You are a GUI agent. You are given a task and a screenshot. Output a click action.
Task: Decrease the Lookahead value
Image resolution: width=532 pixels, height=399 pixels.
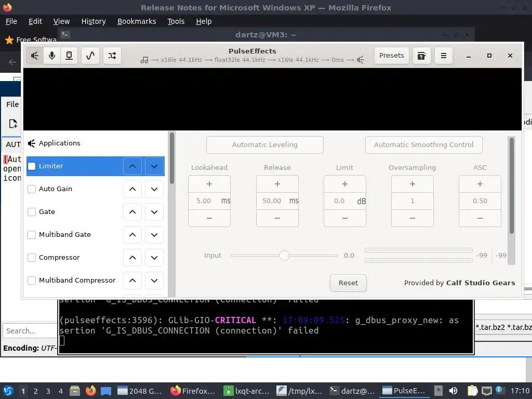tap(209, 218)
